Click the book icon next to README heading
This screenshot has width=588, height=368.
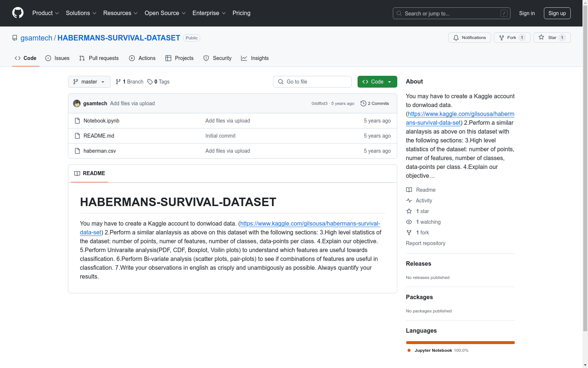[x=77, y=173]
